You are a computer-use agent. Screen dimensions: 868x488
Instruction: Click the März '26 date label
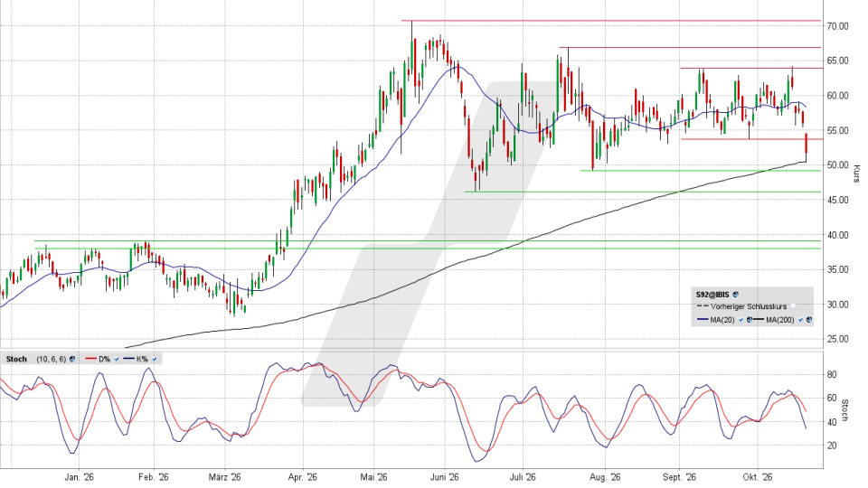pyautogui.click(x=225, y=477)
